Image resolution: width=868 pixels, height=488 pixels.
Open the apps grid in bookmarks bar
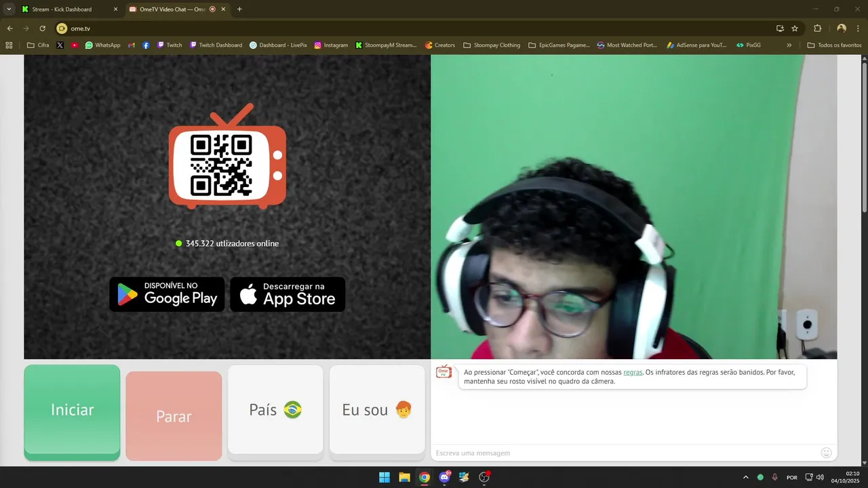pyautogui.click(x=9, y=45)
